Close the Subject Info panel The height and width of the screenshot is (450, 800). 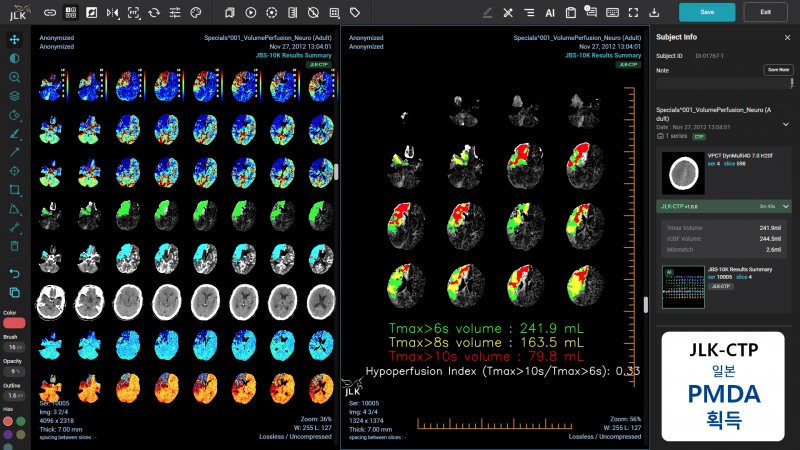tap(787, 37)
